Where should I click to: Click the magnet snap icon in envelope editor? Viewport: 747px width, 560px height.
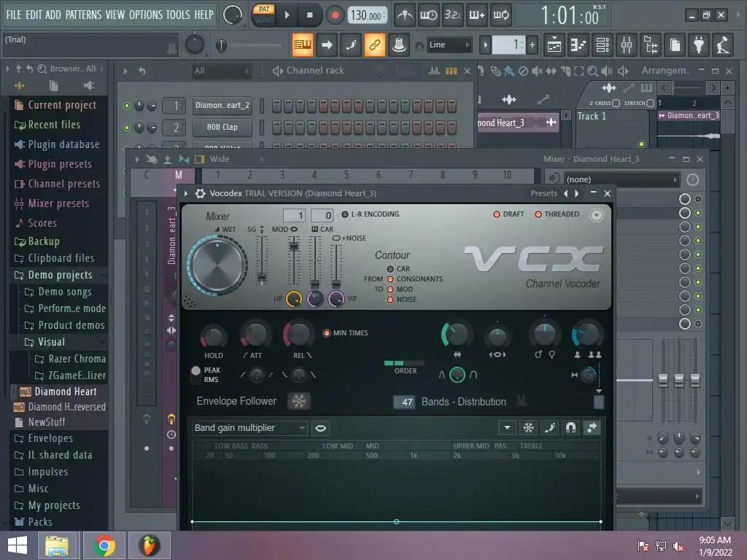pos(570,427)
